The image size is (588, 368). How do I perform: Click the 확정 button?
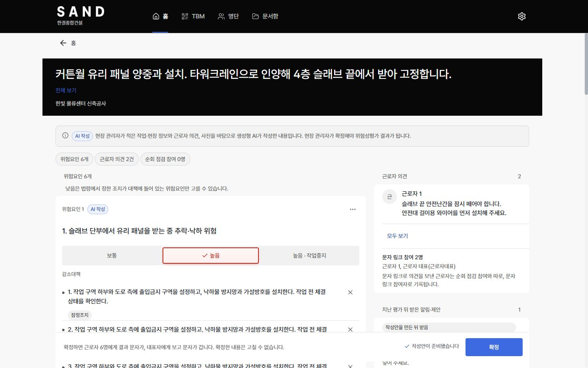point(494,347)
